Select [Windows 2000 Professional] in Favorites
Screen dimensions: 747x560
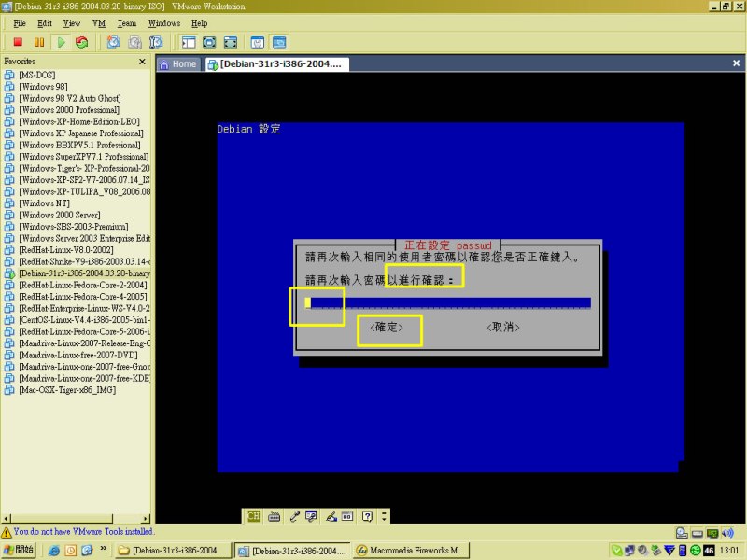click(x=68, y=109)
